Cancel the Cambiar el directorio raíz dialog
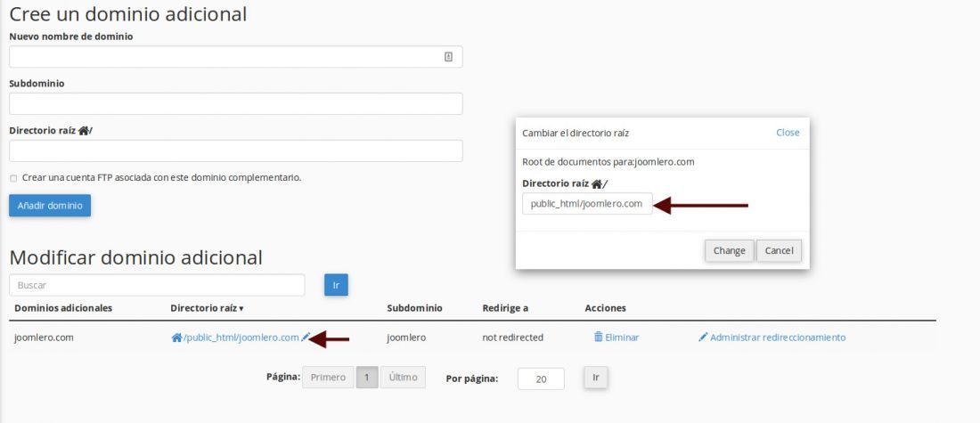 pos(779,250)
